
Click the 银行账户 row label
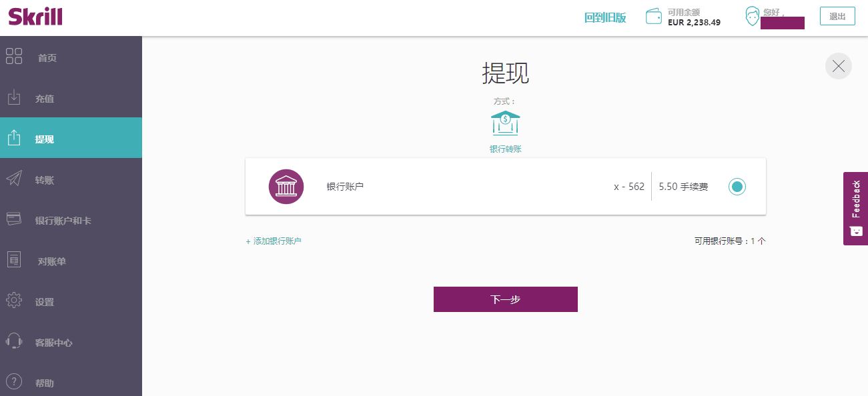point(345,187)
